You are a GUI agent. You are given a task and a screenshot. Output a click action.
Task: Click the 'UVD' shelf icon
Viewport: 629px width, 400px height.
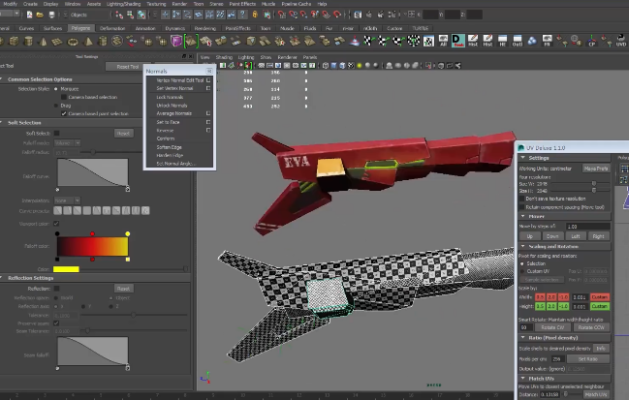pyautogui.click(x=621, y=41)
